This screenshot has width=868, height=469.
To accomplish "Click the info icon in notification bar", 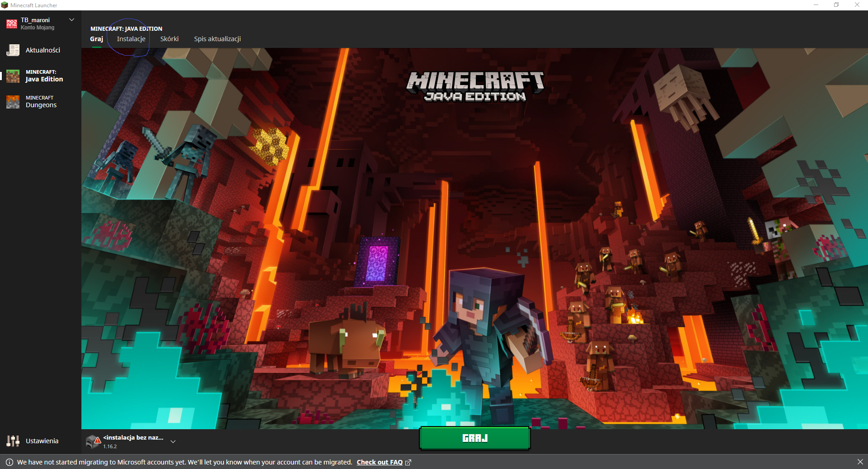I will coord(9,462).
